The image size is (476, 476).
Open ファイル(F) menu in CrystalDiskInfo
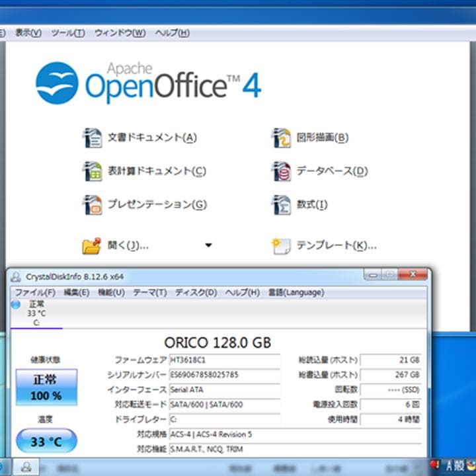point(35,292)
